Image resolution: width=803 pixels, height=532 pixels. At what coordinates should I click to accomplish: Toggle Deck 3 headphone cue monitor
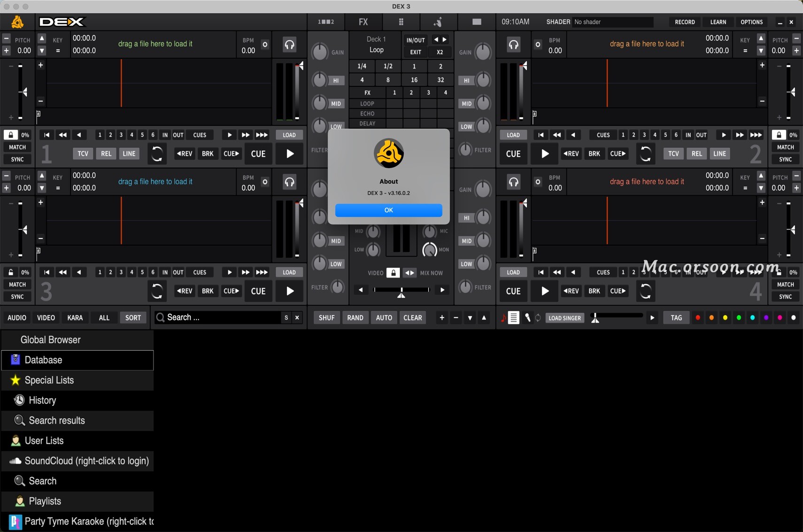coord(289,182)
